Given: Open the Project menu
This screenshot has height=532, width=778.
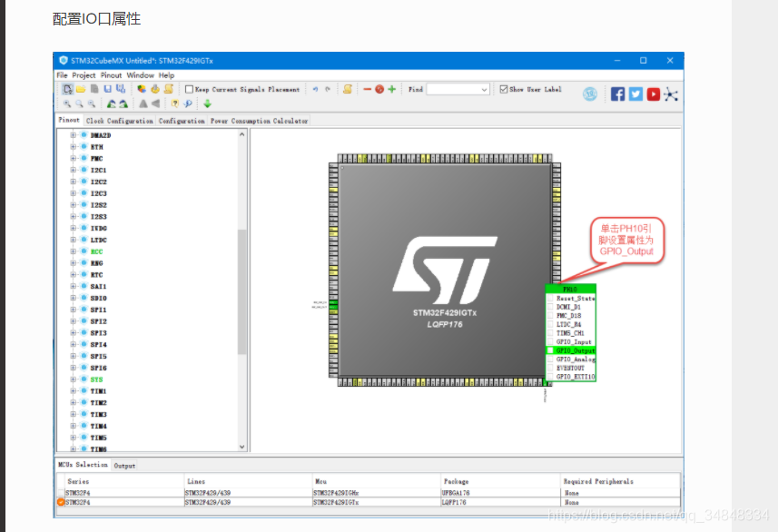Looking at the screenshot, I should pyautogui.click(x=84, y=75).
